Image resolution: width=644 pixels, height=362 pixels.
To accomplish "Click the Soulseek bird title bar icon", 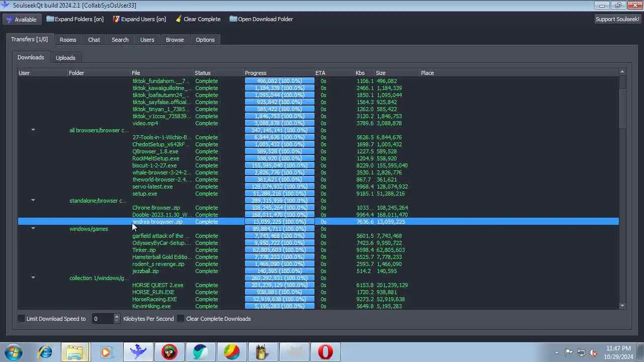I will (x=6, y=5).
